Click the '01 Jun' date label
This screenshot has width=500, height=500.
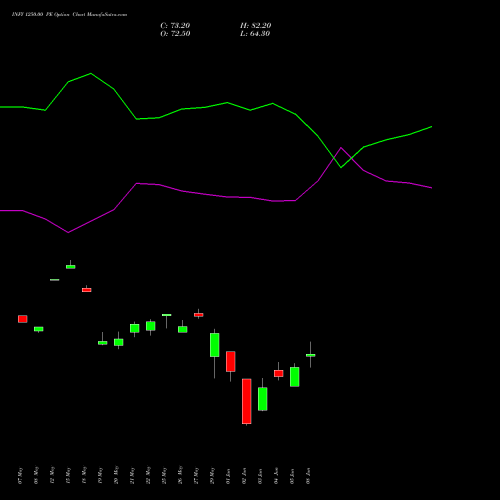point(228,476)
